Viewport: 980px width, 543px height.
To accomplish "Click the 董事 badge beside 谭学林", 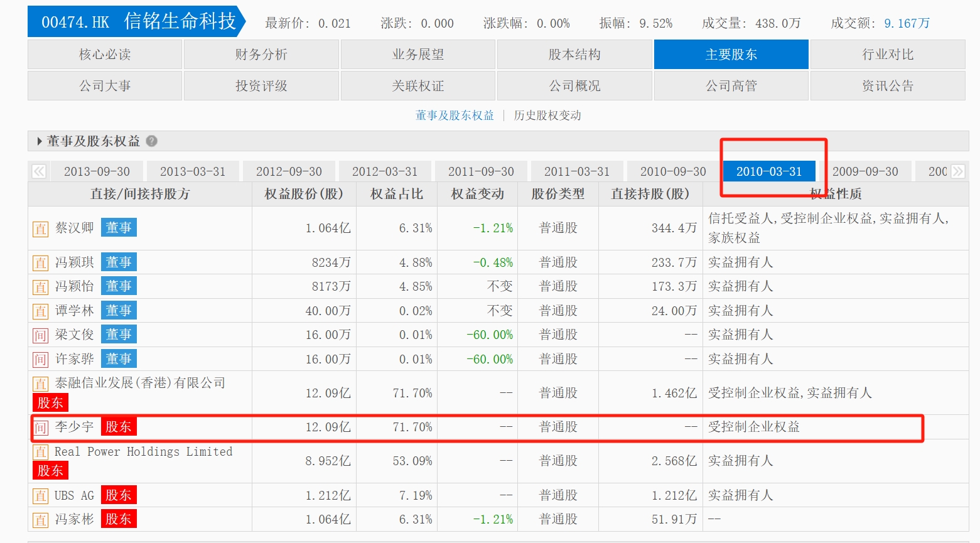I will point(119,310).
